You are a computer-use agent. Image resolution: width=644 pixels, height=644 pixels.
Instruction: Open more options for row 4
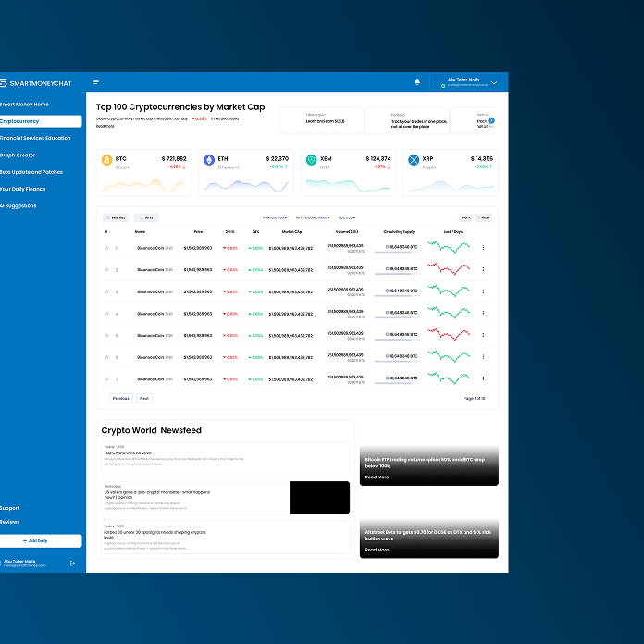coord(483,313)
